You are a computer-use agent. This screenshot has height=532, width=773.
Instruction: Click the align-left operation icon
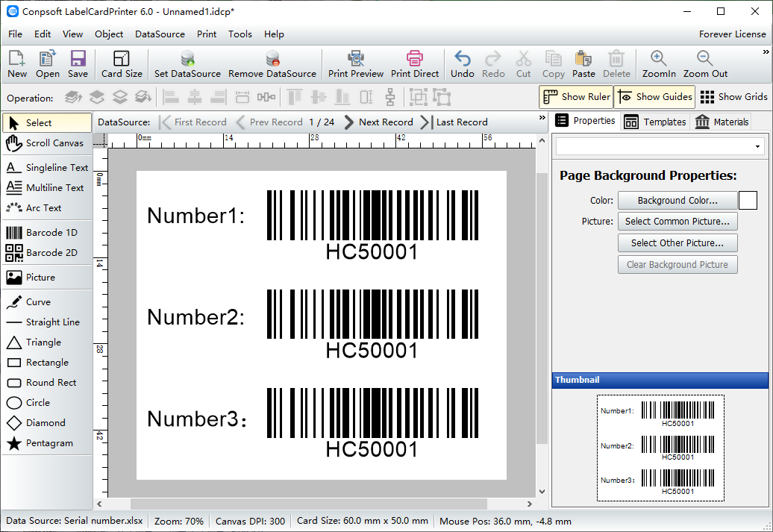(171, 97)
